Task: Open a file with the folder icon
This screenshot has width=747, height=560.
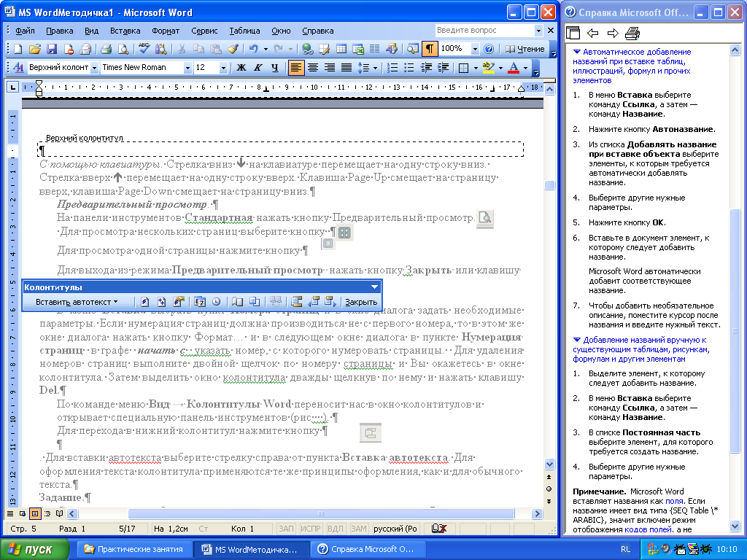Action: tap(35, 49)
